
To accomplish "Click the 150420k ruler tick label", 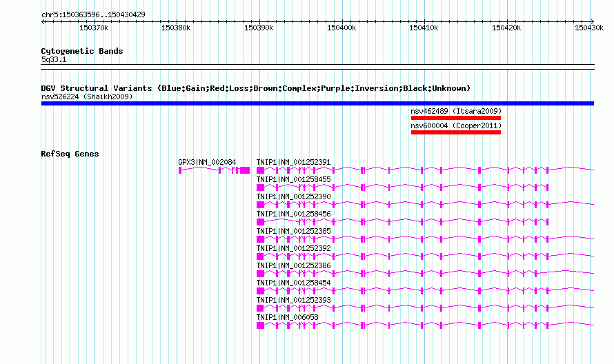I will (506, 28).
